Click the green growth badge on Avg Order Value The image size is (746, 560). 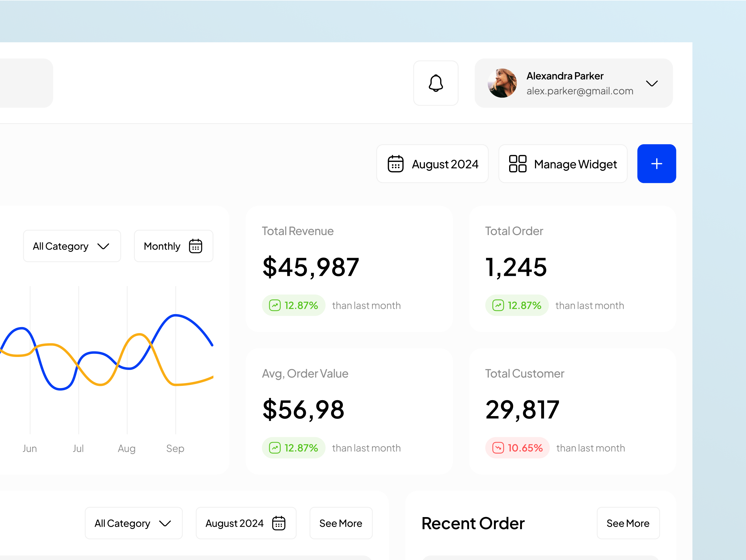[293, 448]
